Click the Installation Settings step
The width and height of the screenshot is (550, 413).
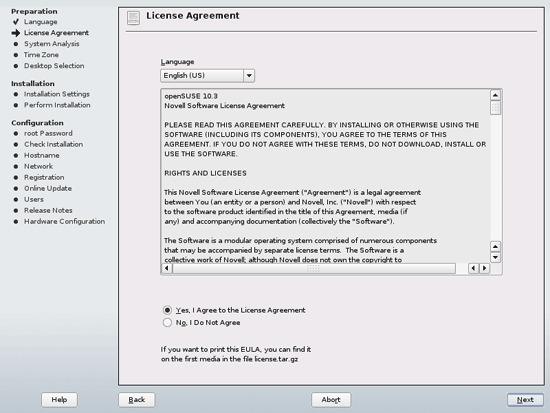tap(57, 94)
